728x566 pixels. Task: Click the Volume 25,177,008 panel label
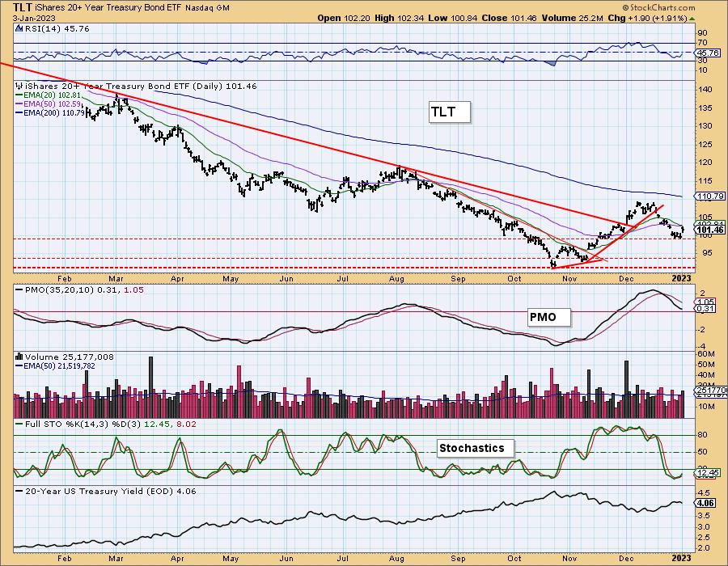70,357
